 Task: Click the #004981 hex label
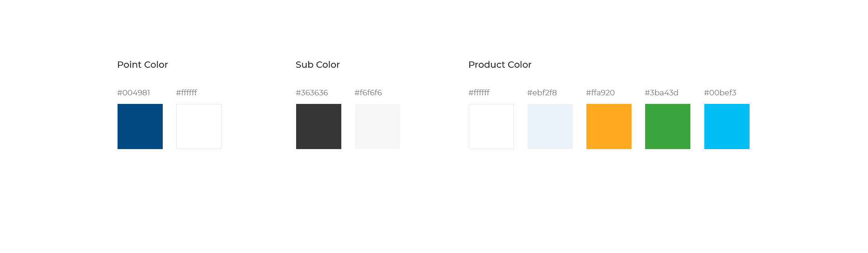pos(133,93)
